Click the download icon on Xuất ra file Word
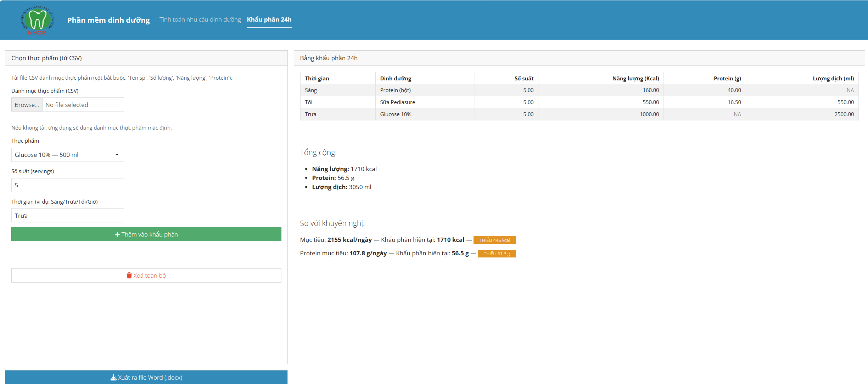 [x=113, y=378]
